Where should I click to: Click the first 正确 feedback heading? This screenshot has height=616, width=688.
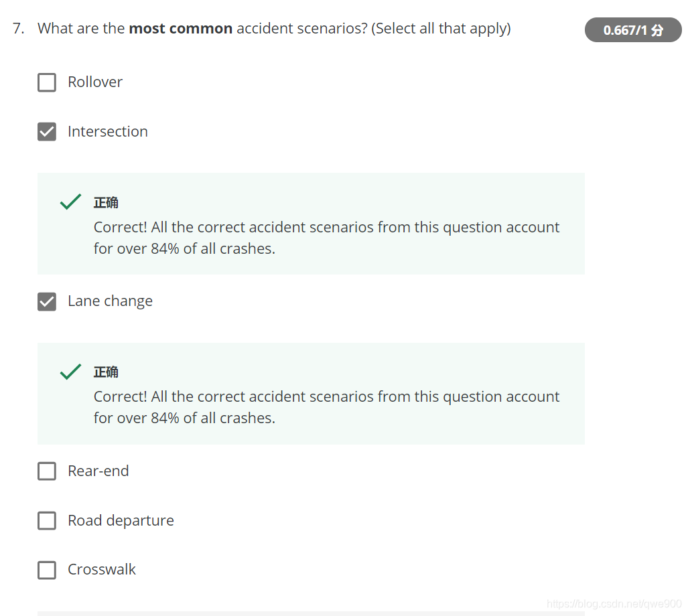106,203
